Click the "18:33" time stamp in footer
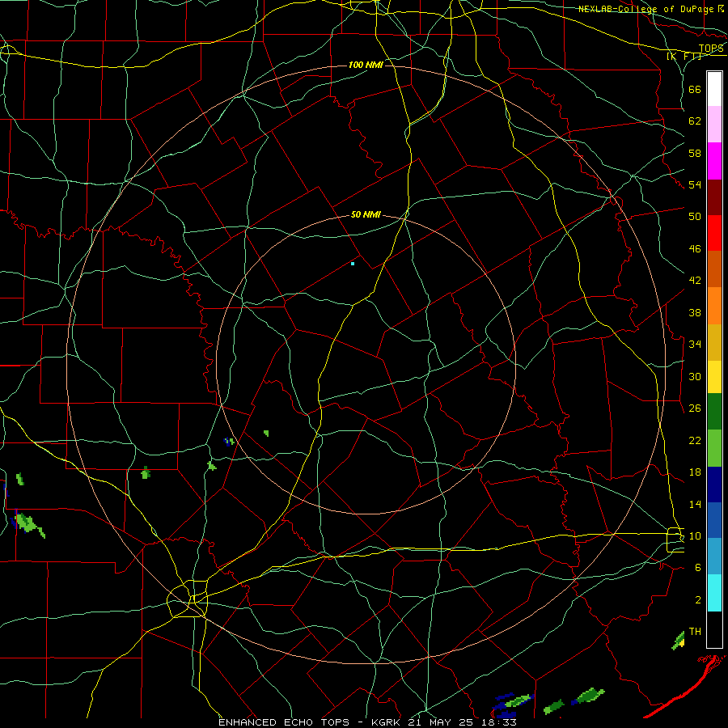728x728 pixels. tap(498, 722)
